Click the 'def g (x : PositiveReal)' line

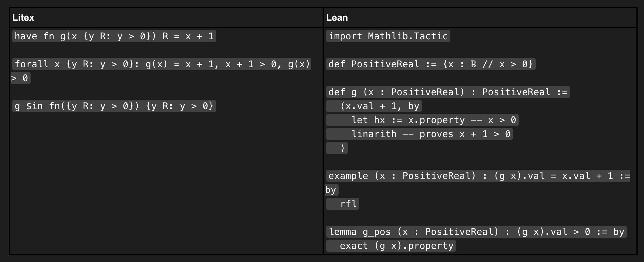[x=448, y=92]
